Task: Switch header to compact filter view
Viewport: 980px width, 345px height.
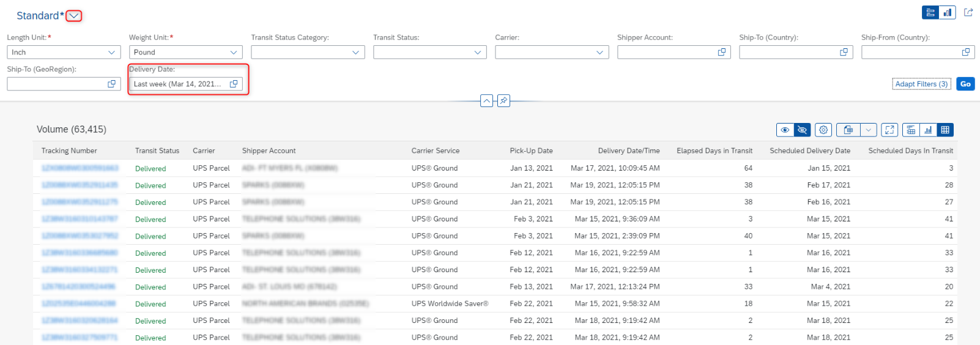Action: click(x=930, y=12)
